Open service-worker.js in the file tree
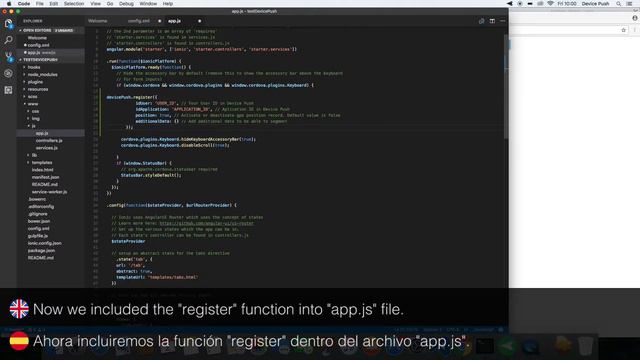The height and width of the screenshot is (360, 640). coord(49,192)
